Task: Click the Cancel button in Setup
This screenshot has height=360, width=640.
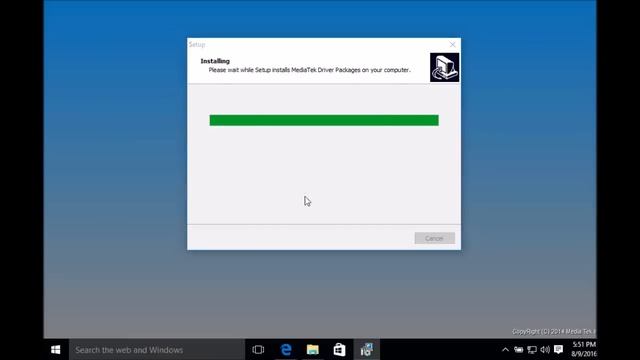Action: 434,238
